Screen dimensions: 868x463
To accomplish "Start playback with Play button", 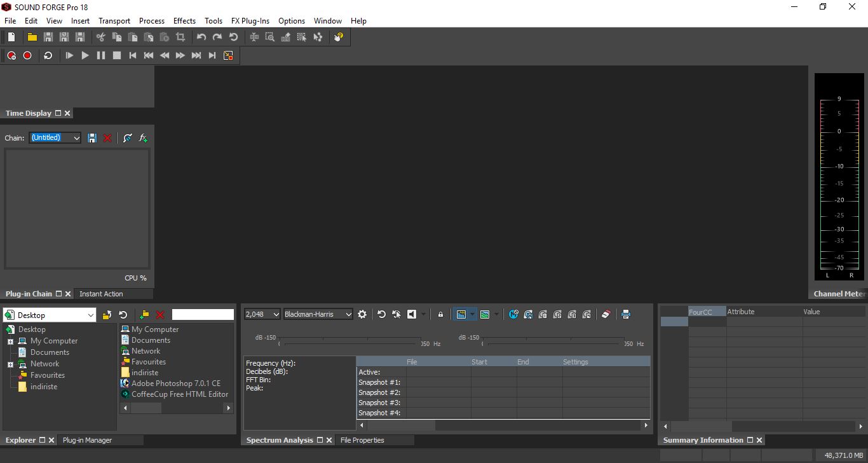I will pos(85,55).
